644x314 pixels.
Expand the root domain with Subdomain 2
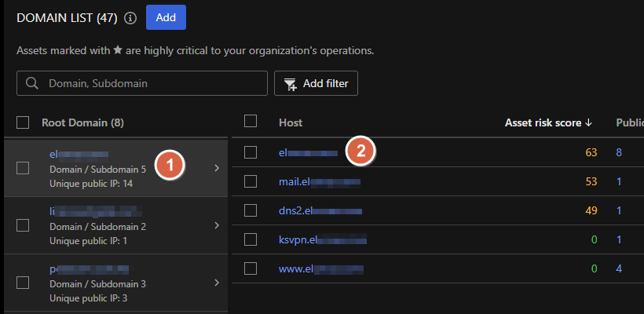click(217, 225)
